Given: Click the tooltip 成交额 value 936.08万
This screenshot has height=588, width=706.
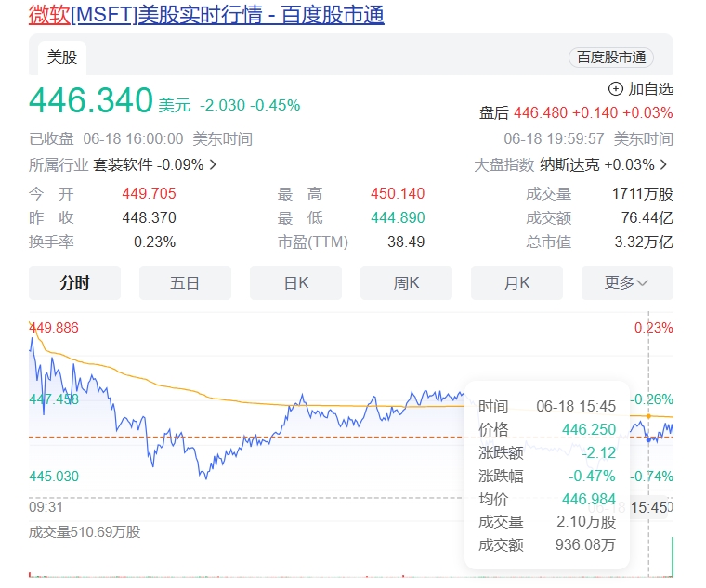Looking at the screenshot, I should (x=585, y=544).
